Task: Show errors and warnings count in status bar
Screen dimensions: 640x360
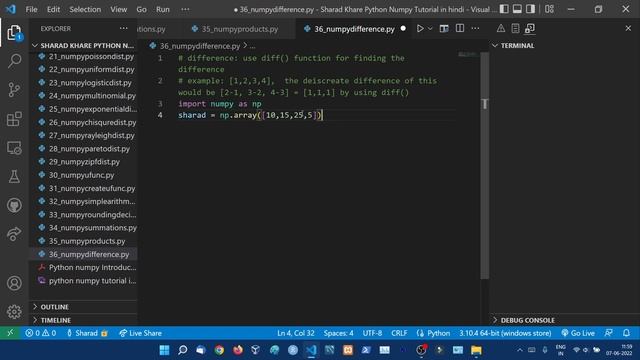Action: tap(40, 333)
